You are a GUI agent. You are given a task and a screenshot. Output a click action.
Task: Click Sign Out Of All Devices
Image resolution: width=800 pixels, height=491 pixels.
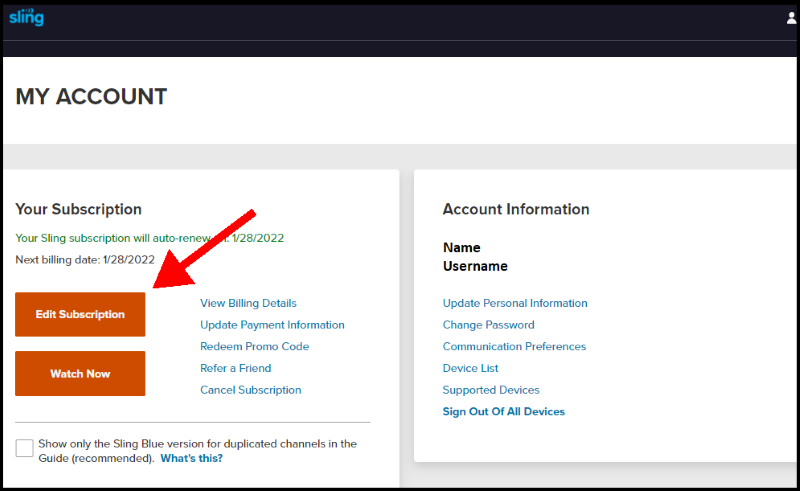click(504, 411)
